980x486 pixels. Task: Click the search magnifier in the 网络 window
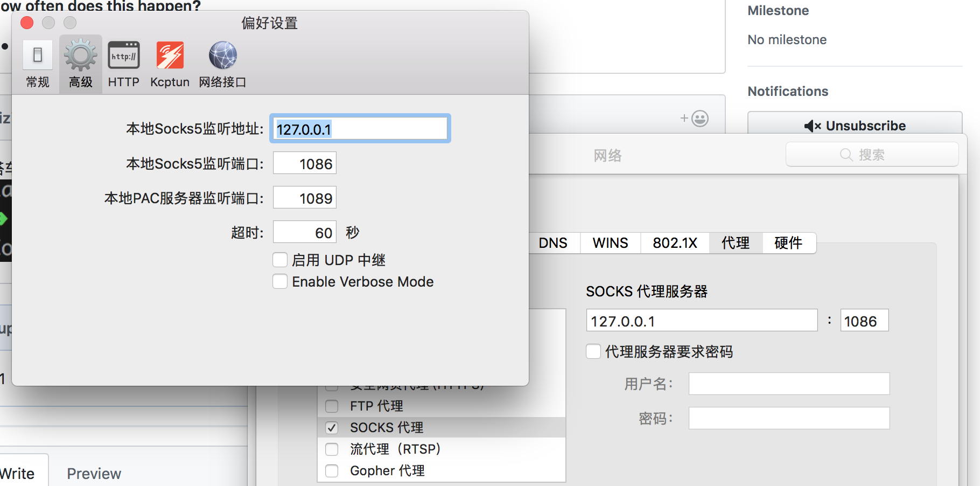(x=846, y=155)
